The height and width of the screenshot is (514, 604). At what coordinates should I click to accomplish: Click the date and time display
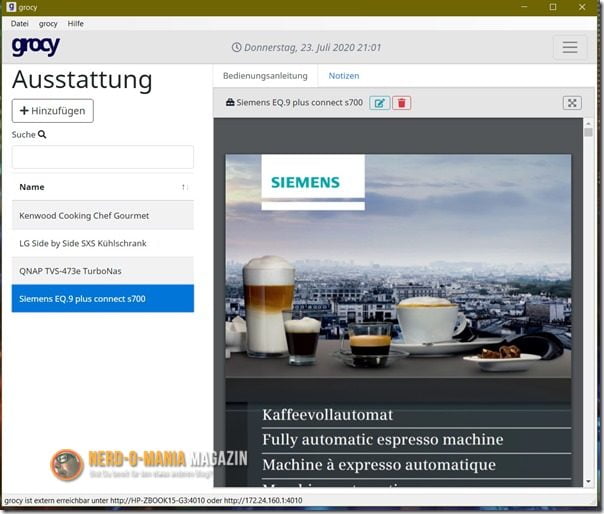[x=306, y=47]
